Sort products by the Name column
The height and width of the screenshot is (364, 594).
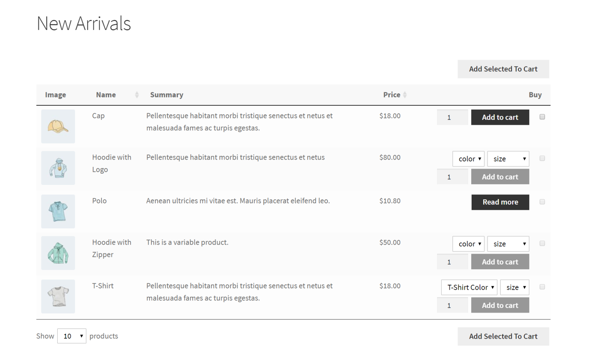point(137,94)
